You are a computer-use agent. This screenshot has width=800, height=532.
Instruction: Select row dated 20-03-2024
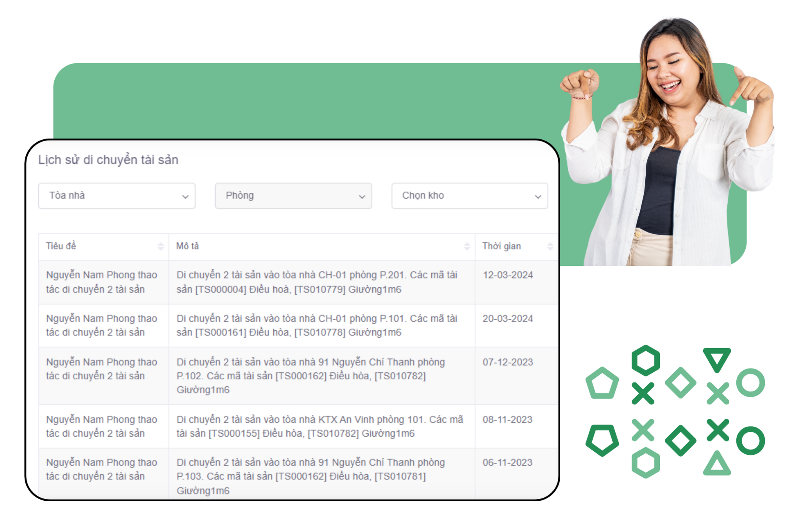(x=507, y=318)
